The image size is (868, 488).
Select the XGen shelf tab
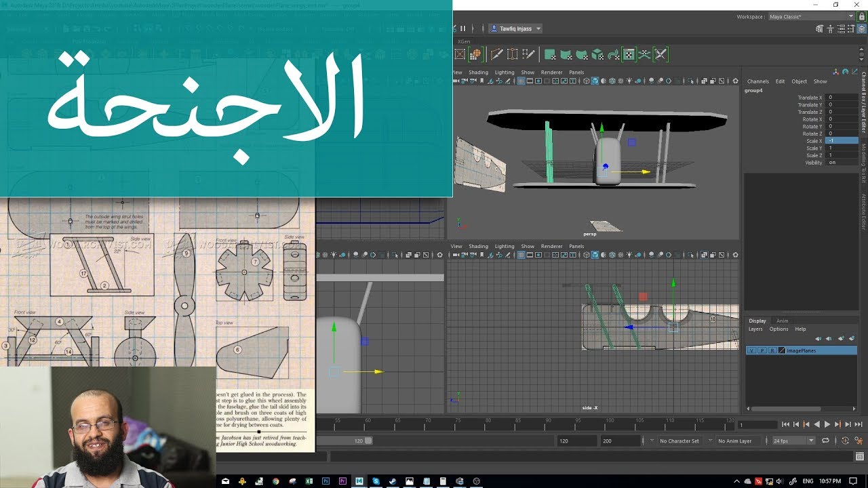coord(464,41)
